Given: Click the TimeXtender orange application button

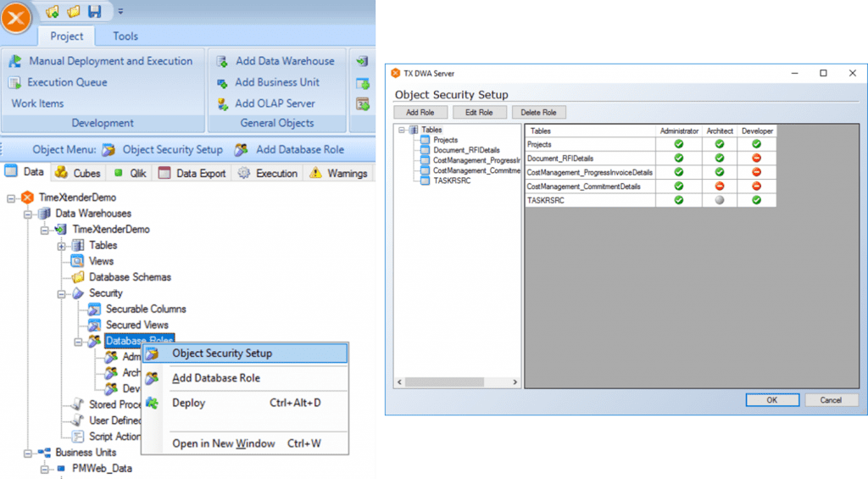Looking at the screenshot, I should coord(16,18).
